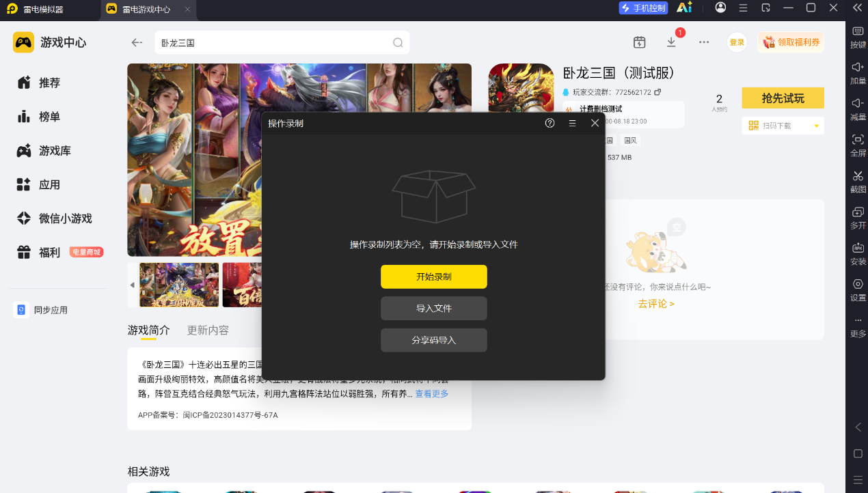868x493 pixels.
Task: Go back with the left arrow
Action: point(137,42)
